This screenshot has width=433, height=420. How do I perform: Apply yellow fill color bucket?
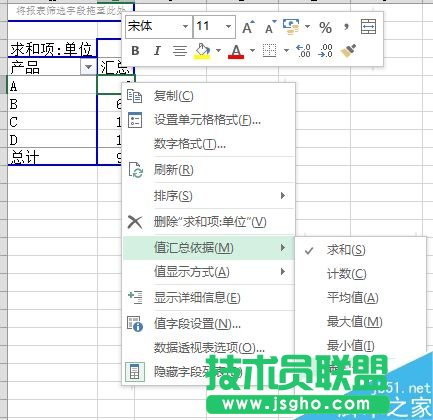coord(202,51)
